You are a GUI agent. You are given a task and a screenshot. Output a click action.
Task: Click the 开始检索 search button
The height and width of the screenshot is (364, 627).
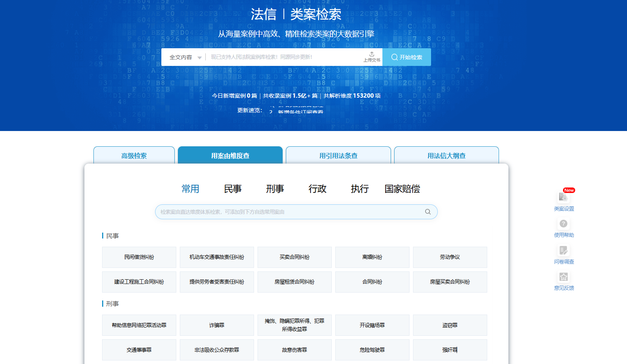pyautogui.click(x=407, y=57)
